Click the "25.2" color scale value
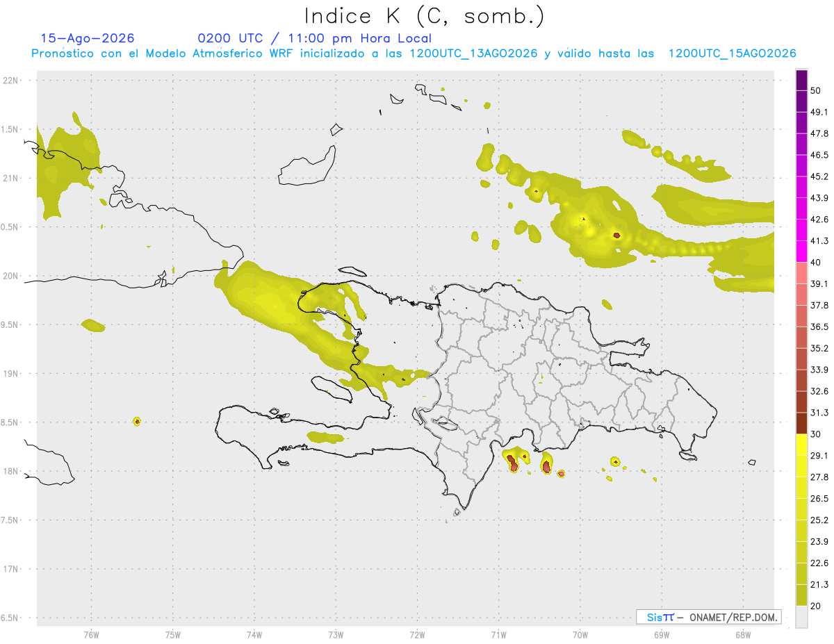This screenshot has width=834, height=644. coord(819,520)
